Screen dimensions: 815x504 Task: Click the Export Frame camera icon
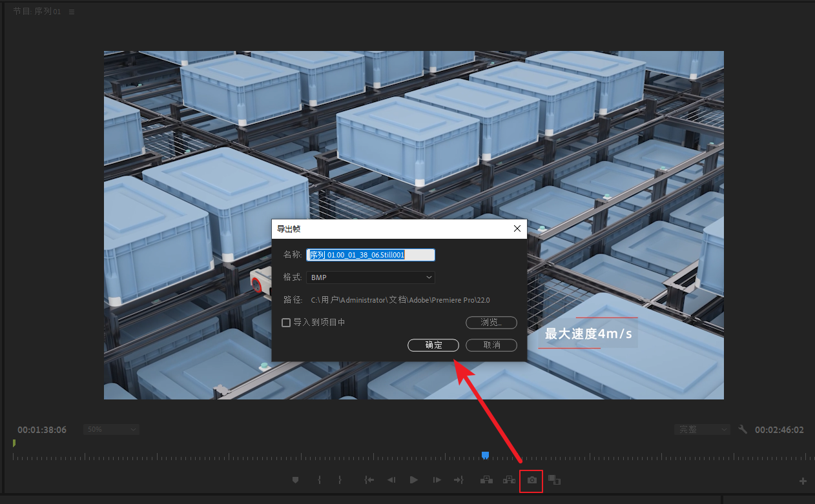[x=531, y=480]
